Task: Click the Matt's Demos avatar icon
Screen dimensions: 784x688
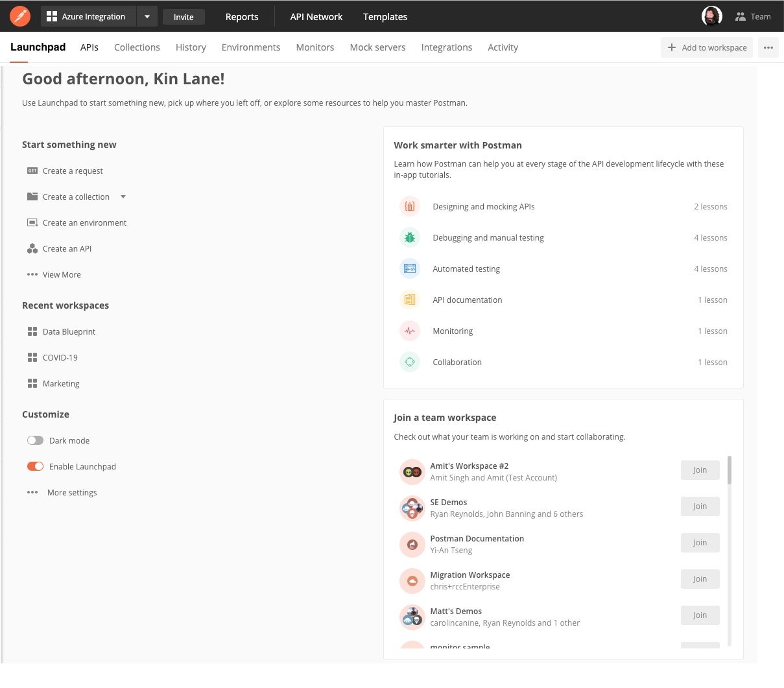Action: [412, 617]
